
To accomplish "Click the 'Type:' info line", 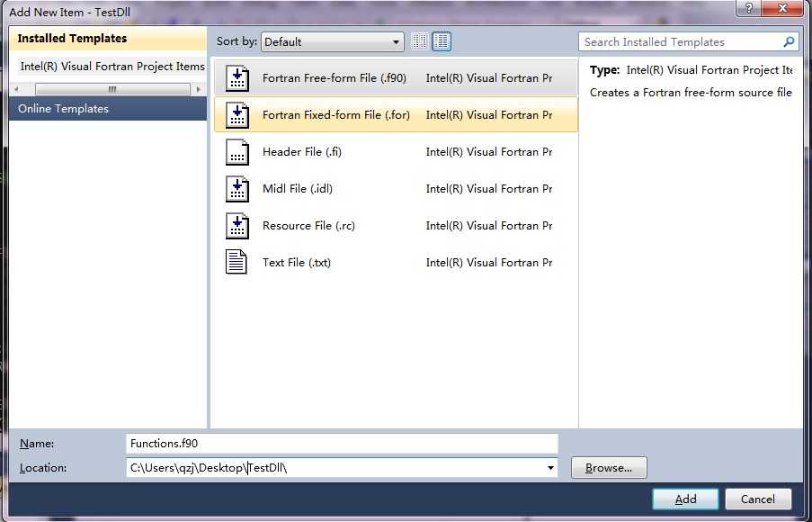I will (691, 70).
